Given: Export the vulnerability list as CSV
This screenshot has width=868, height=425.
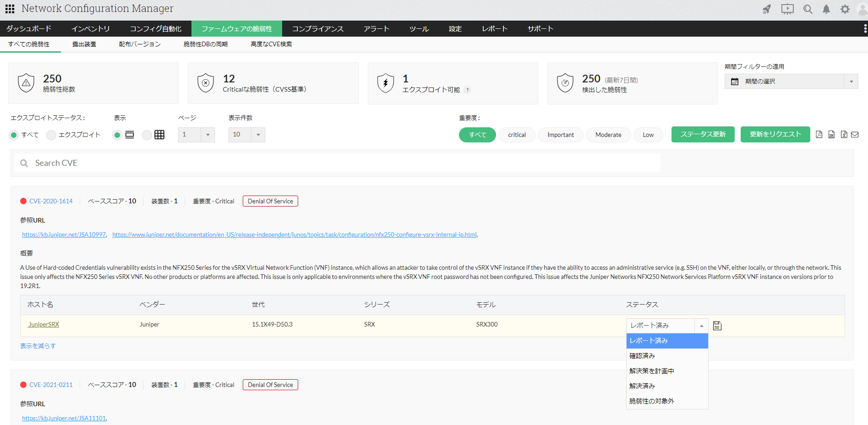Looking at the screenshot, I should click(831, 135).
